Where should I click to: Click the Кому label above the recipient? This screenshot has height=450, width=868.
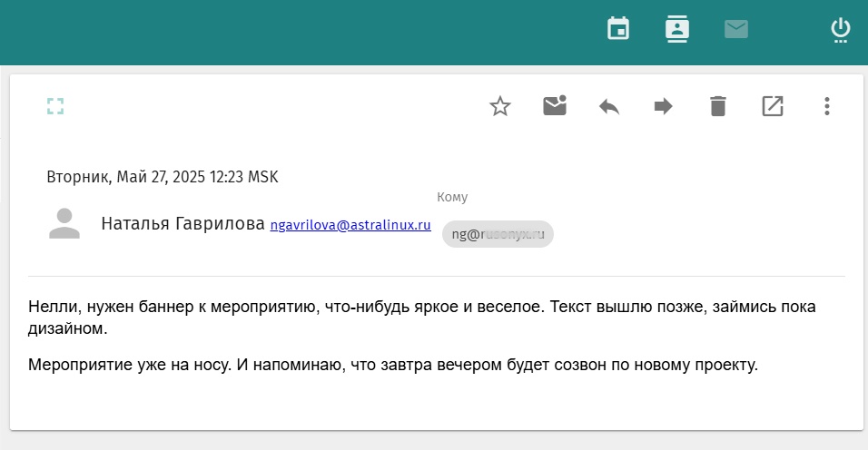click(x=452, y=197)
